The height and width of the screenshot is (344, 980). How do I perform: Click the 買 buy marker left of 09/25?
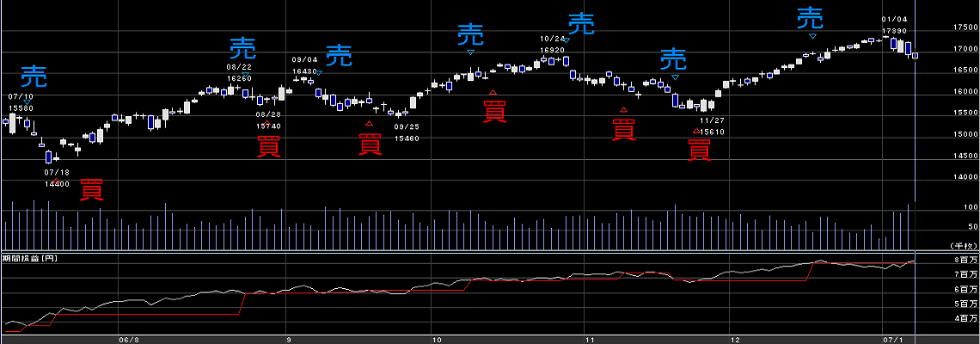point(371,144)
